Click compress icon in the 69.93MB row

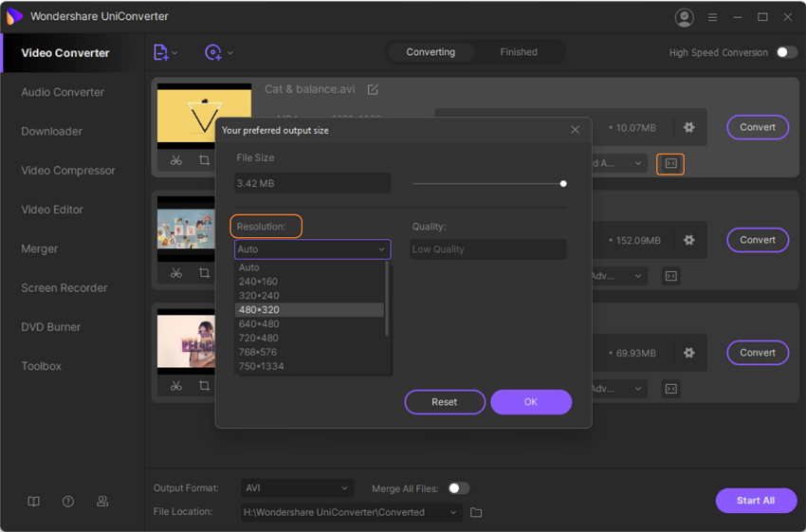(x=670, y=389)
